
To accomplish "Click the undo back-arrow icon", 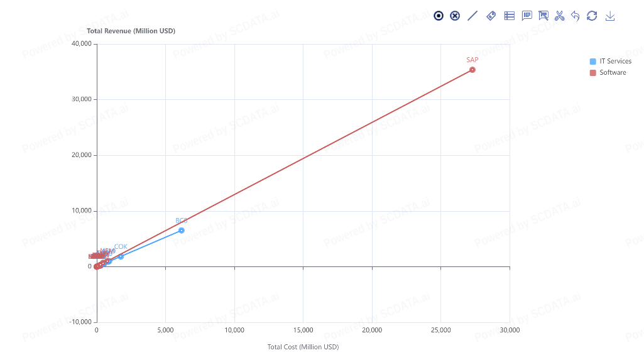I will click(x=576, y=16).
